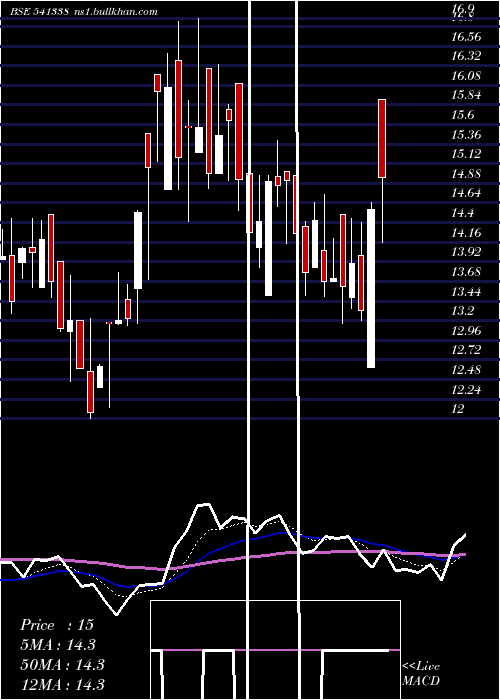Click the 12MA : 14.3 readout
Viewport: 500px width, 700px height.
click(x=62, y=684)
